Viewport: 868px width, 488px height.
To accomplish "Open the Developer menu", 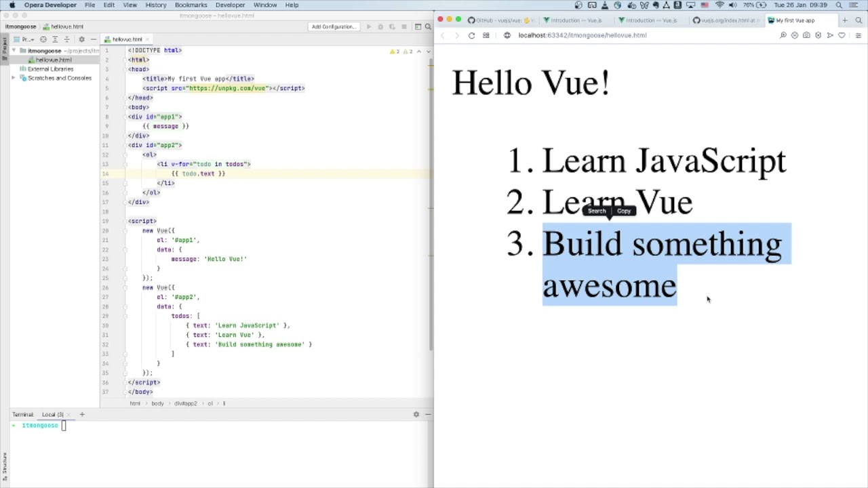I will coord(230,5).
